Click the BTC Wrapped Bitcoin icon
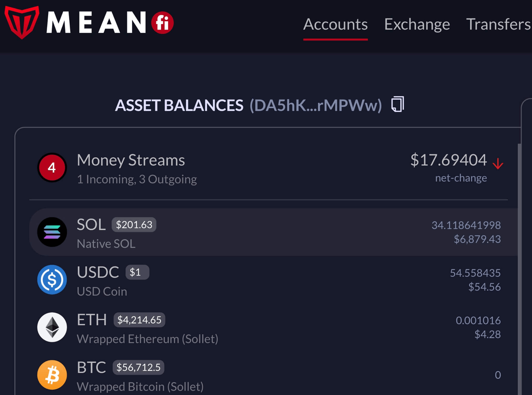Image resolution: width=532 pixels, height=395 pixels. (x=52, y=375)
